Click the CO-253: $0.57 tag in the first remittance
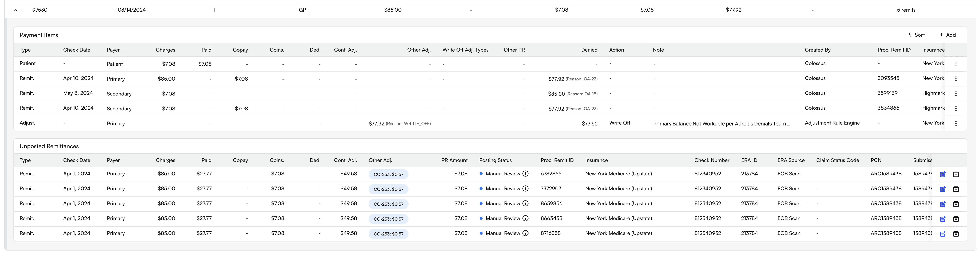 [388, 174]
